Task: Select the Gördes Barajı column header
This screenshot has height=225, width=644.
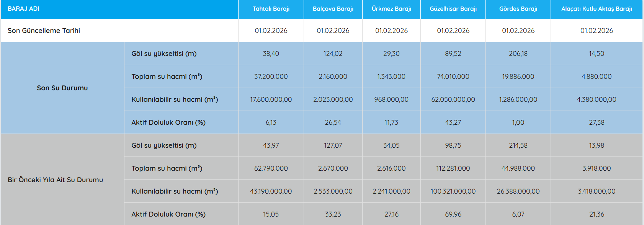Action: pos(518,9)
